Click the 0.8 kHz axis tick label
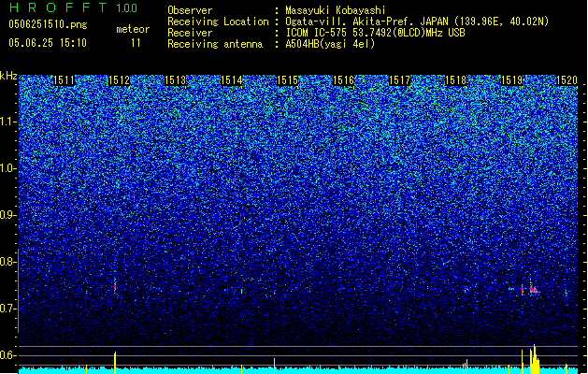Image resolution: width=588 pixels, height=374 pixels. pyautogui.click(x=8, y=262)
